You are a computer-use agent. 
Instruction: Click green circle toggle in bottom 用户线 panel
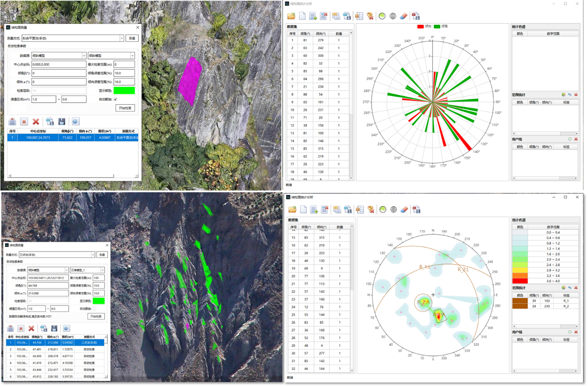point(570,332)
